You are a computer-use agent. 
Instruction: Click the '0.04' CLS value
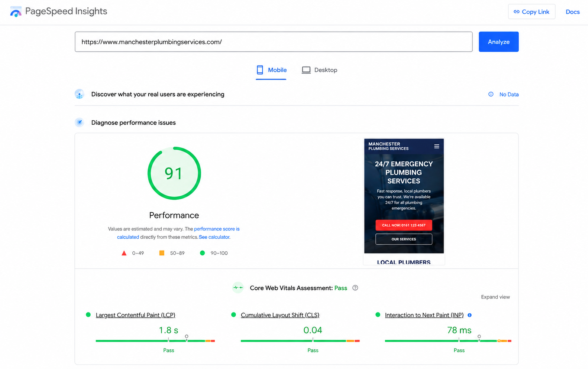pyautogui.click(x=313, y=330)
